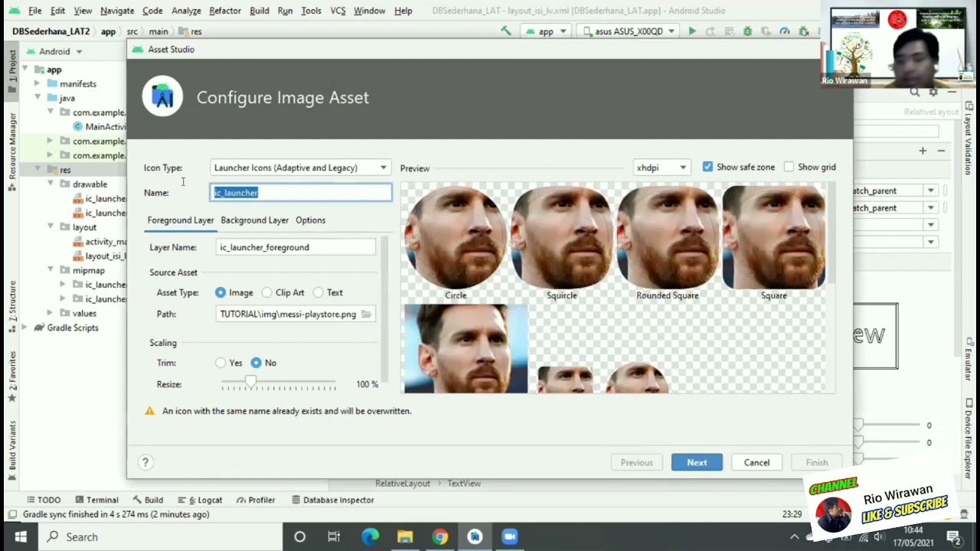Expand the manifests folder
The width and height of the screenshot is (980, 551).
pyautogui.click(x=38, y=83)
